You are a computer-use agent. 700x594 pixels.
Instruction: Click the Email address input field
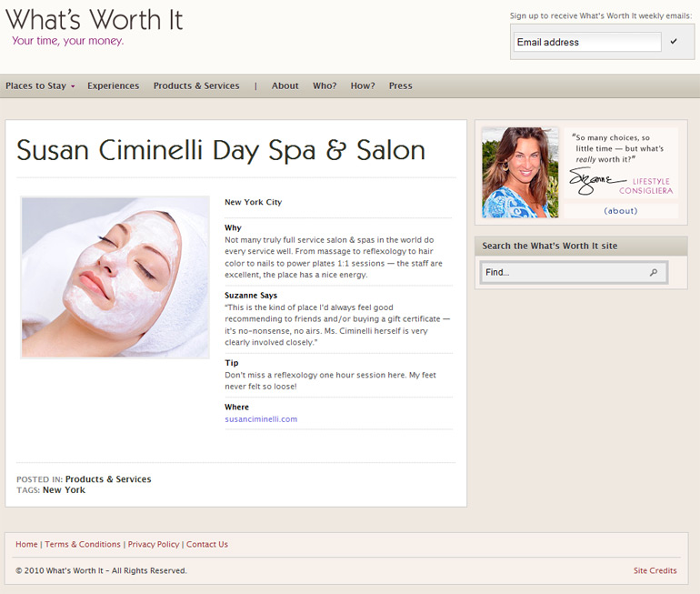pyautogui.click(x=587, y=42)
